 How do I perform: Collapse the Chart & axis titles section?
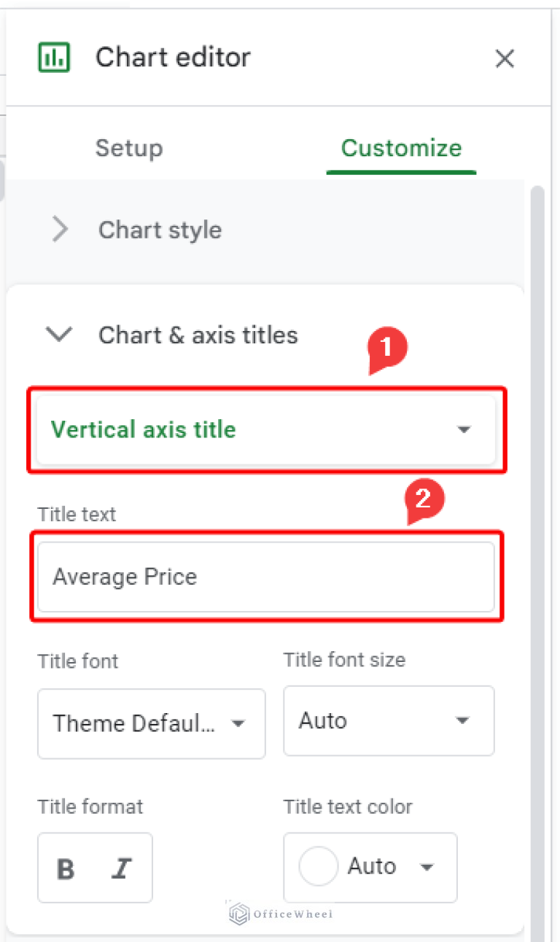(198, 335)
